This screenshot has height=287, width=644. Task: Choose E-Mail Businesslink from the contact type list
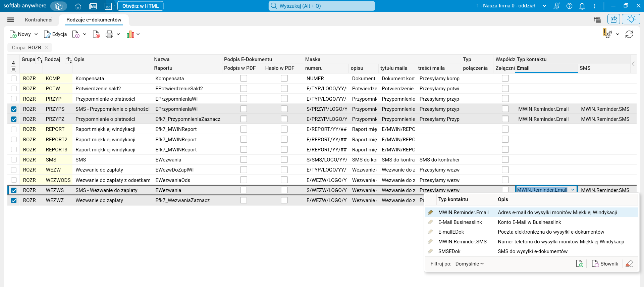[531, 222]
